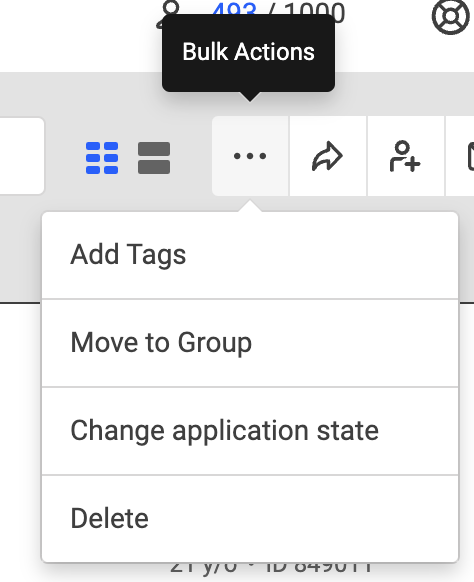Click the add person icon

(x=405, y=156)
